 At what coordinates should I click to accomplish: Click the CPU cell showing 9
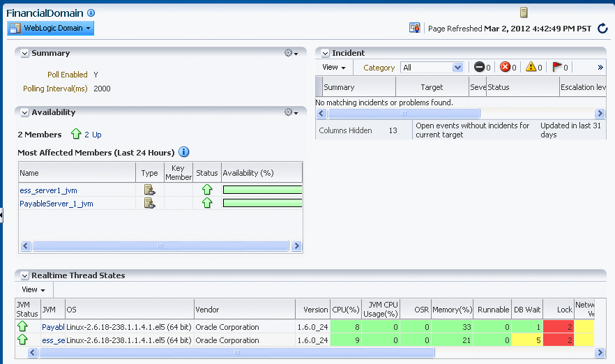point(346,340)
